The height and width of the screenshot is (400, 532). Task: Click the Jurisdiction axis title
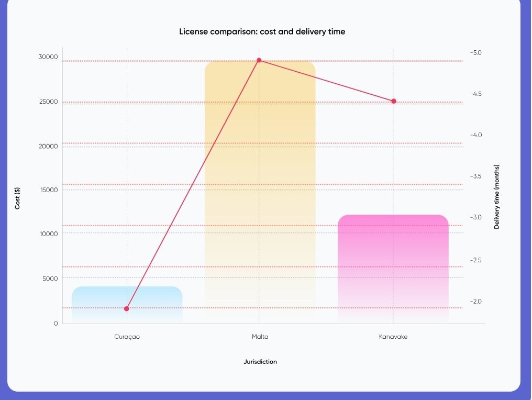pyautogui.click(x=260, y=362)
